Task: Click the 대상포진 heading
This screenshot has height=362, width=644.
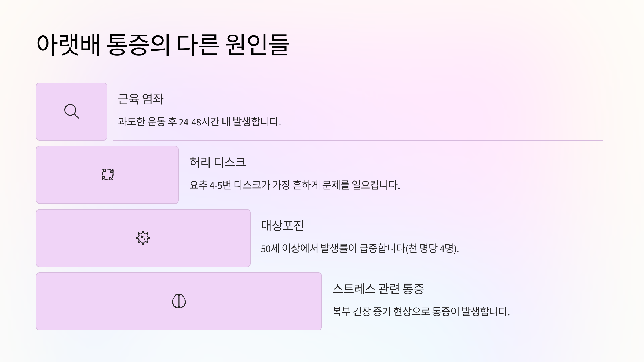Action: click(x=282, y=226)
